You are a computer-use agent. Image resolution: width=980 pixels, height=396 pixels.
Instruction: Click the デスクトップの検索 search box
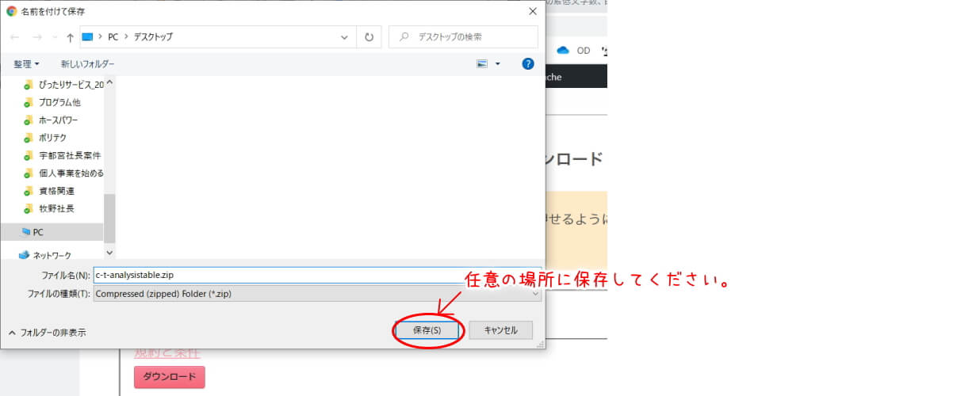point(463,36)
